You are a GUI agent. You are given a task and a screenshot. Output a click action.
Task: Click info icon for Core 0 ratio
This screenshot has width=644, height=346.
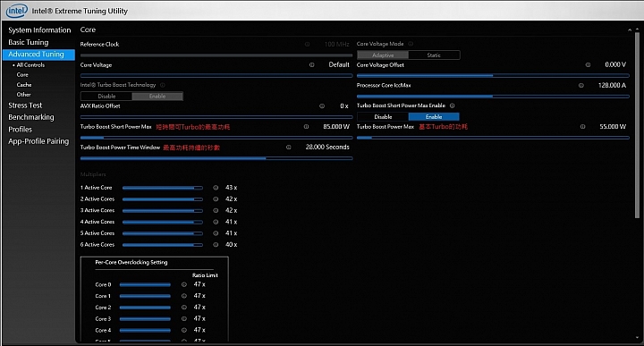point(184,284)
